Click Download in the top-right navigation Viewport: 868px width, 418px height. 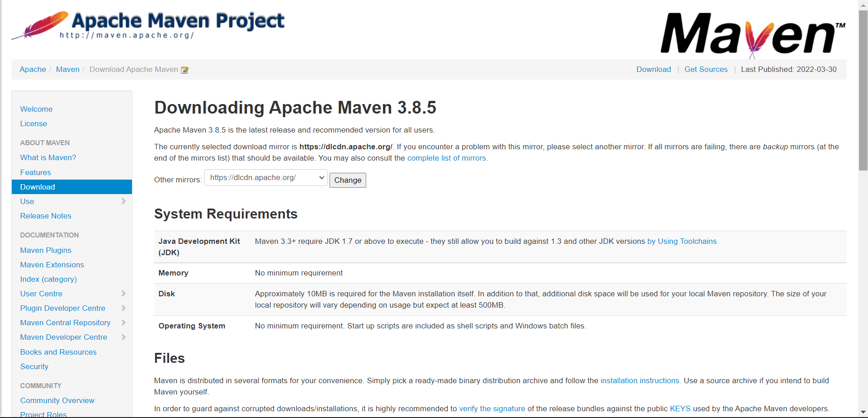pyautogui.click(x=653, y=69)
